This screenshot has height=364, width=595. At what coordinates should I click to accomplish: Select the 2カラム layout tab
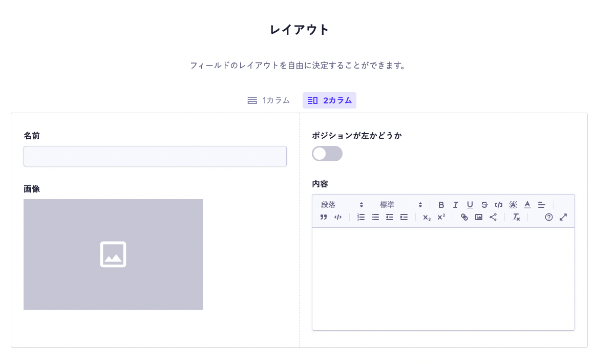329,100
